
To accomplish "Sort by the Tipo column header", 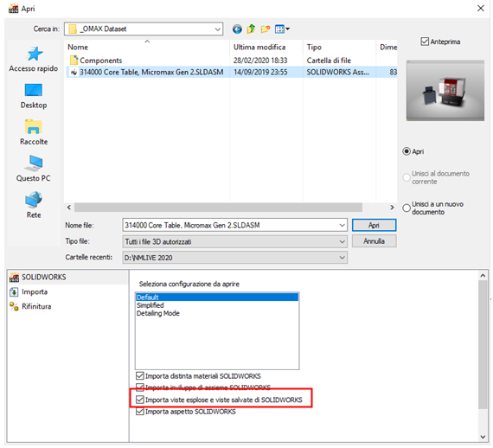I will (x=314, y=48).
